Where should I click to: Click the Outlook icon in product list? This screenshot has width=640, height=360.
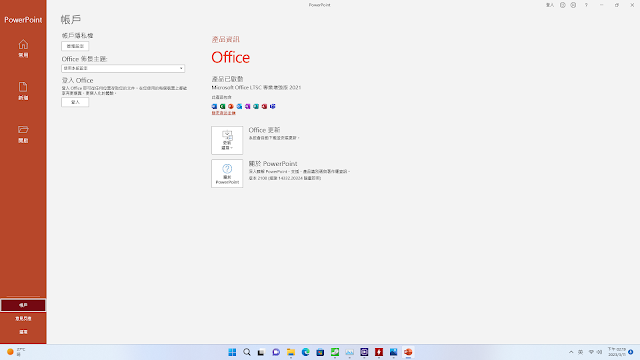(x=239, y=106)
